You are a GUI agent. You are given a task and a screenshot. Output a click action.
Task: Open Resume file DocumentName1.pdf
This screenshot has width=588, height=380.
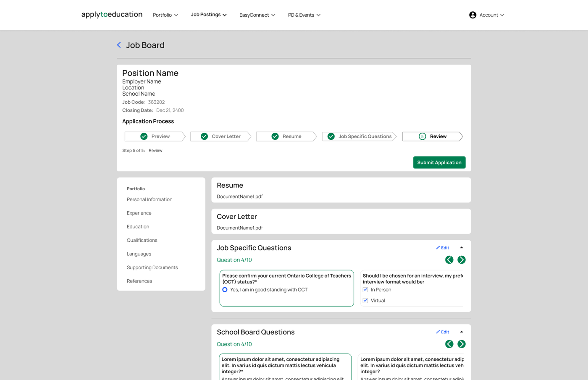(x=240, y=197)
